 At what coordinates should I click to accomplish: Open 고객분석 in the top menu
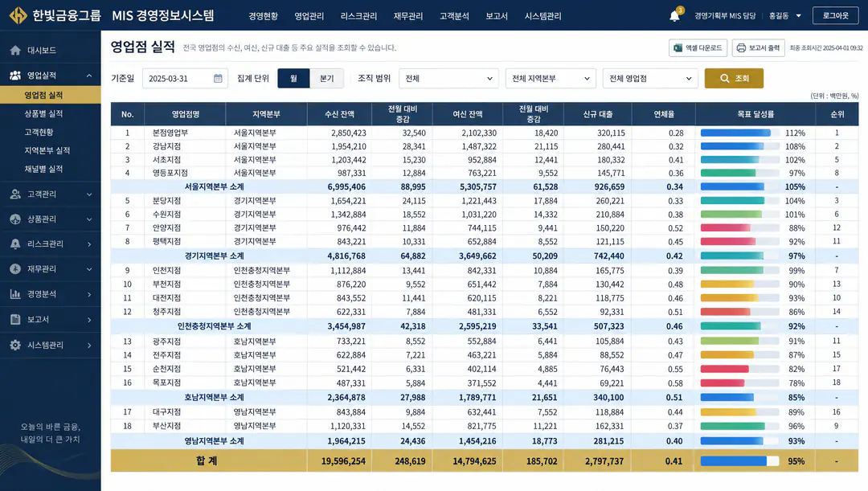(454, 16)
